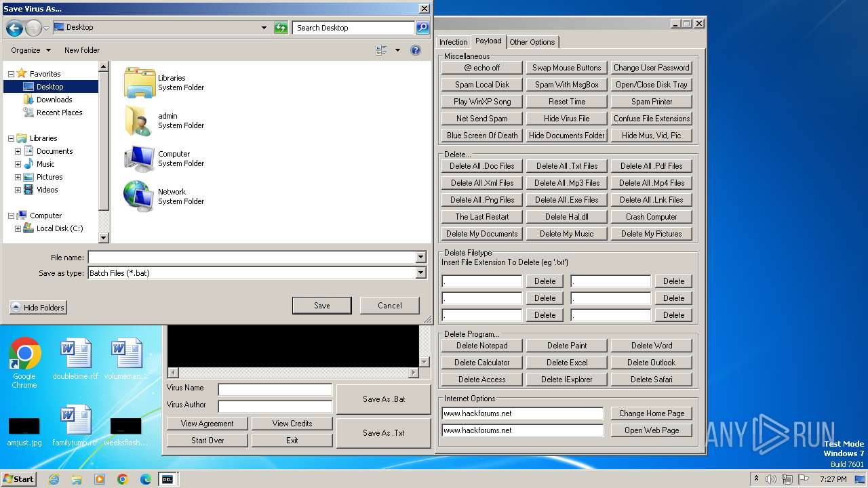Click the Change Home Page button

tap(652, 413)
